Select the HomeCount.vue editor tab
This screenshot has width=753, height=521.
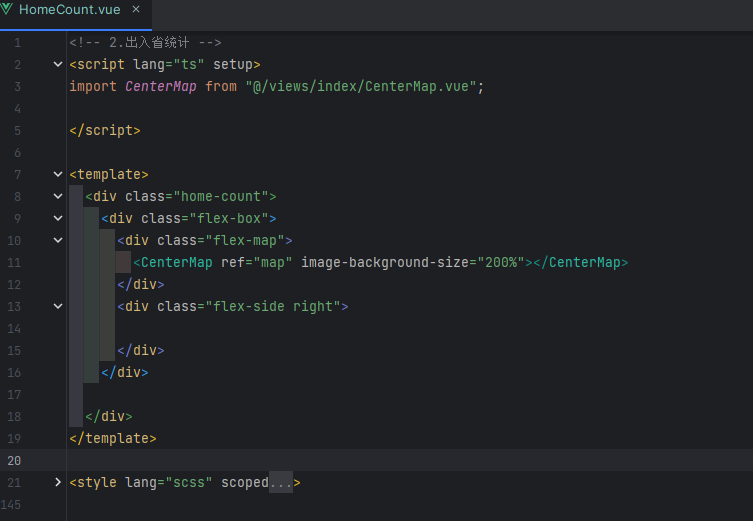(x=70, y=8)
